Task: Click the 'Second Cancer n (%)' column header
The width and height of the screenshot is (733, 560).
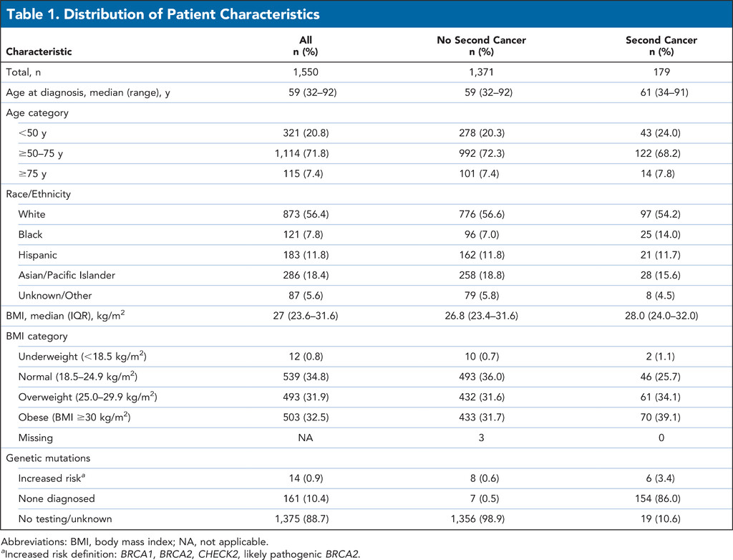Action: [661, 46]
